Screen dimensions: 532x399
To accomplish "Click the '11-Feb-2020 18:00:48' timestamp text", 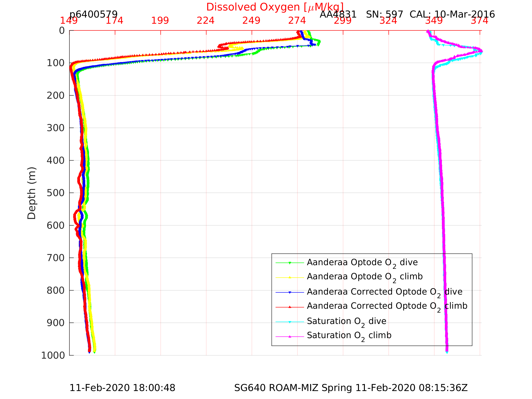I will click(x=122, y=388).
